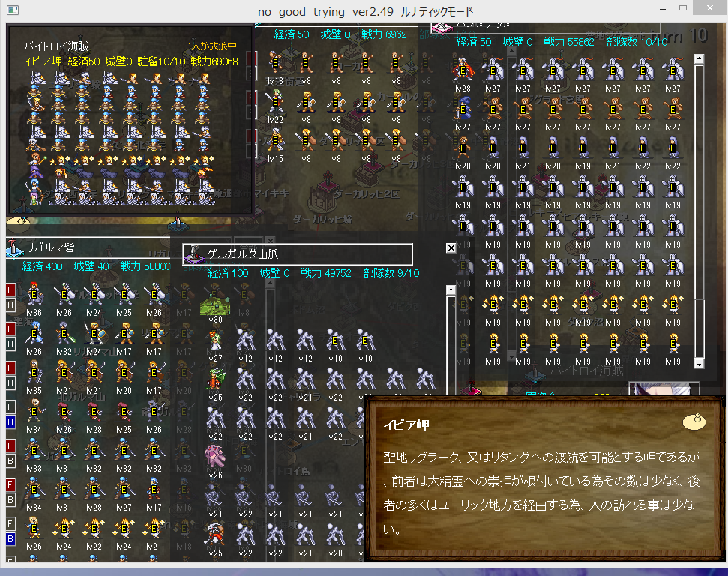Click the イビア岬 heading in the description dialog
The width and height of the screenshot is (728, 576).
pos(406,425)
